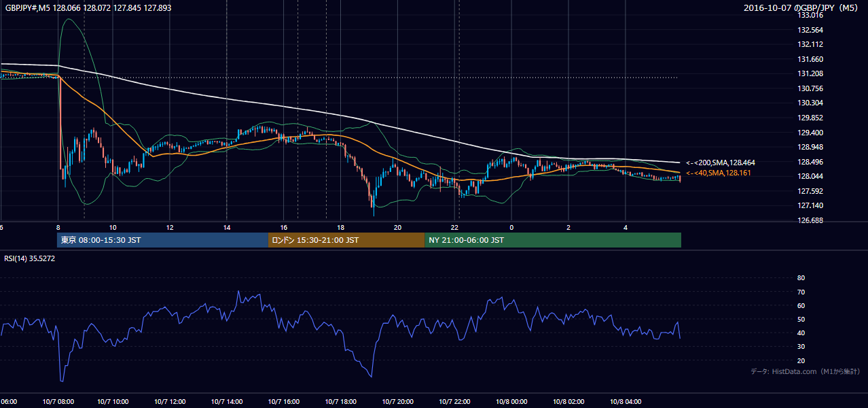Click the 10/7 22:00 date label
Image resolution: width=868 pixels, height=408 pixels.
[x=455, y=402]
